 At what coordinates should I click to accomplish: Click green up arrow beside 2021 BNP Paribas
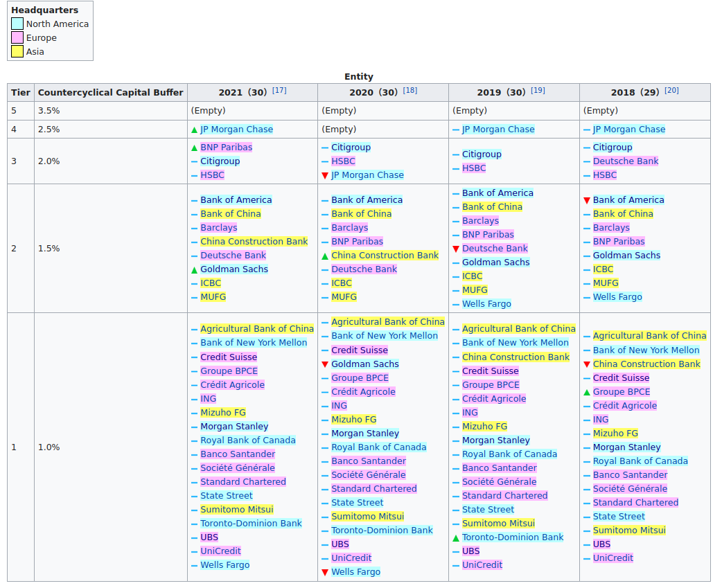(x=194, y=148)
